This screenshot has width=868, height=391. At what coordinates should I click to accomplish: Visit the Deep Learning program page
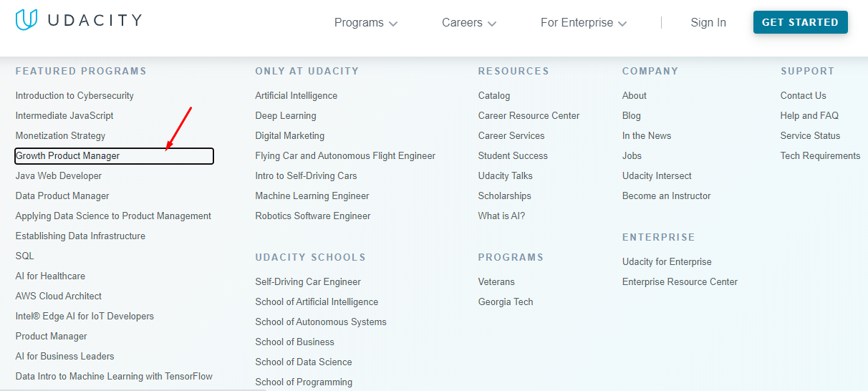point(285,116)
